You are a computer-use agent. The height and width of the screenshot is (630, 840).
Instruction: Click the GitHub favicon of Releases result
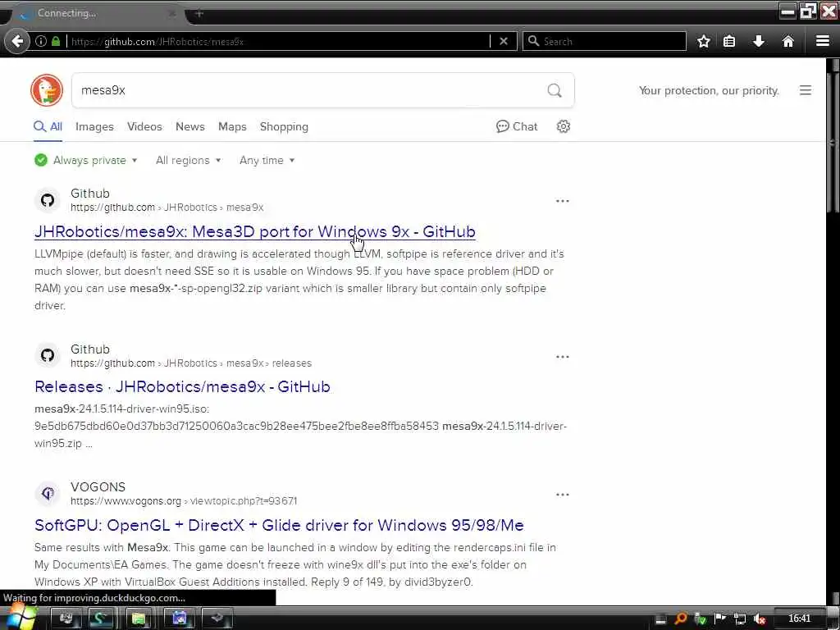(x=48, y=355)
